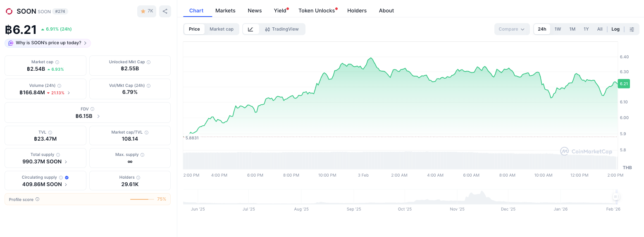Image resolution: width=644 pixels, height=237 pixels.
Task: Click the Total supply info icon
Action: click(x=58, y=155)
